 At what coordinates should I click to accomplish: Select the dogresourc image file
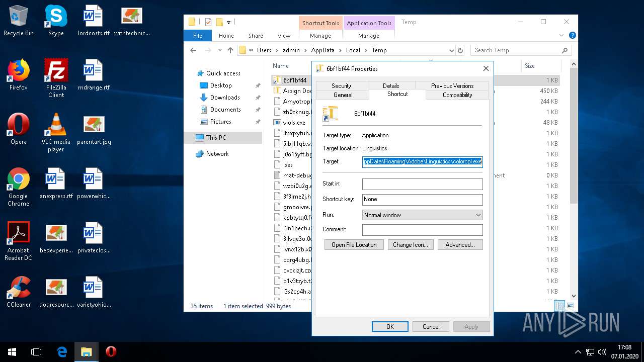click(56, 293)
